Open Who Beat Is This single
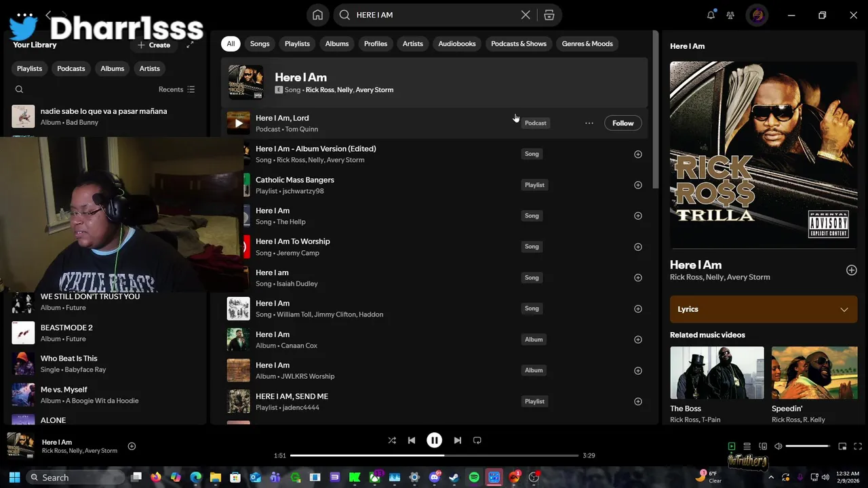Image resolution: width=868 pixels, height=488 pixels. coord(105,364)
